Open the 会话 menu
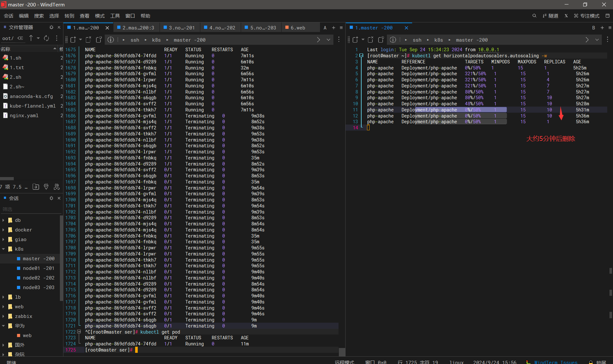Viewport: 613px width, 364px height. (9, 16)
